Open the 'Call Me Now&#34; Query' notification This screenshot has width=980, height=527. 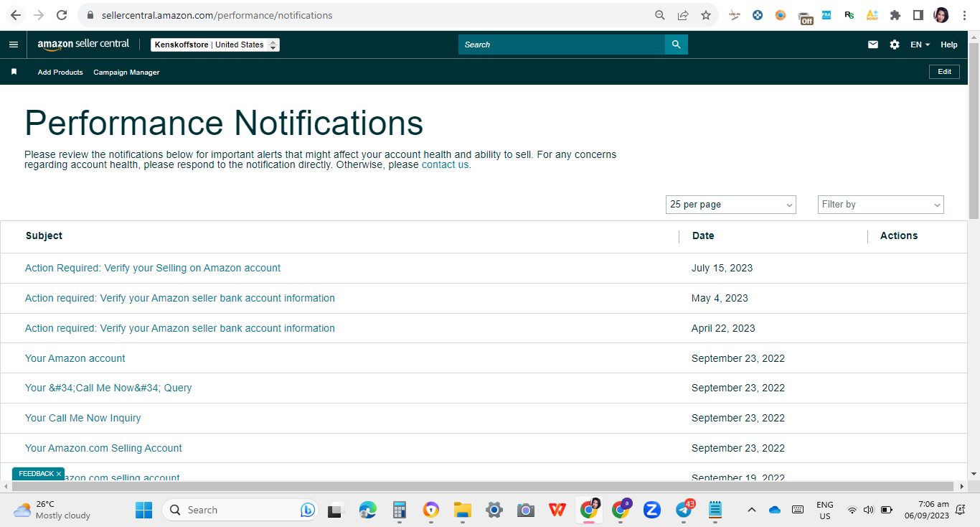tap(108, 388)
